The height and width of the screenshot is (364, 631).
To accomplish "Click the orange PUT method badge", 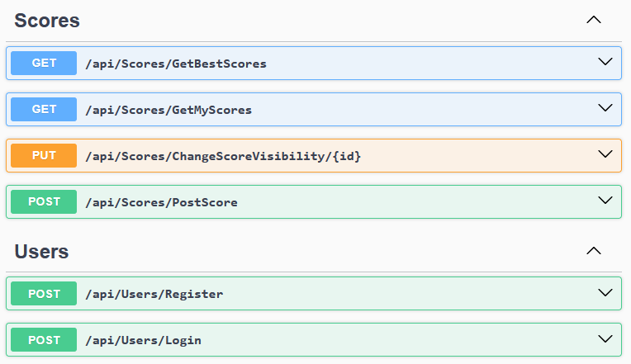I will point(44,156).
